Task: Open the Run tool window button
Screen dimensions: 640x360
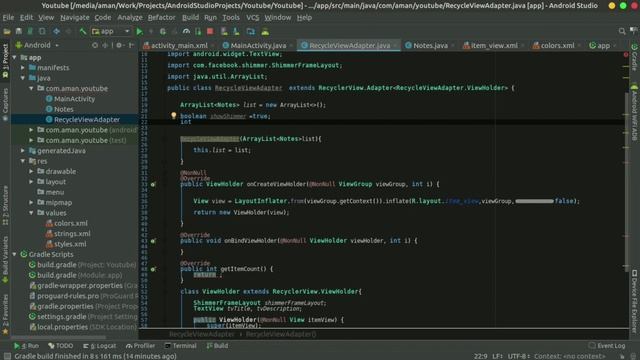Action: [26, 346]
